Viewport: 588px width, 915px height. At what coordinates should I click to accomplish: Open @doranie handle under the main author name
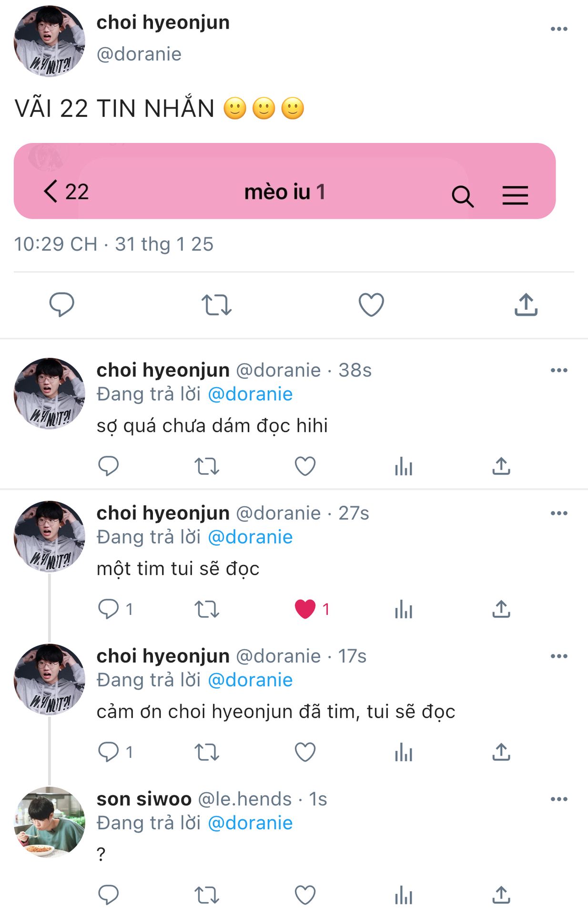click(139, 54)
